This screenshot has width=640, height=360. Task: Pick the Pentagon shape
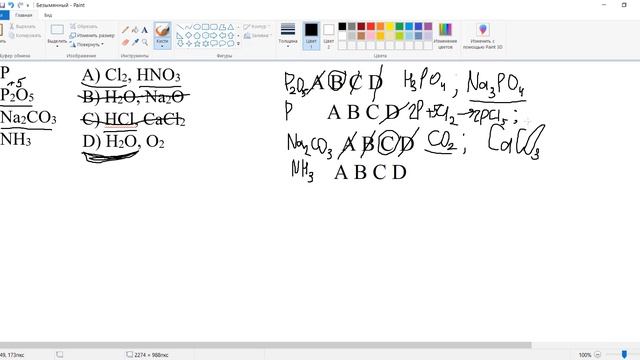coord(197,36)
